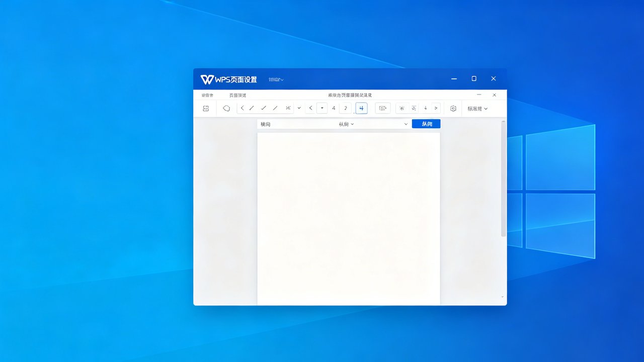Open the small boxed triangle dropdown
This screenshot has width=644, height=362.
(x=322, y=108)
